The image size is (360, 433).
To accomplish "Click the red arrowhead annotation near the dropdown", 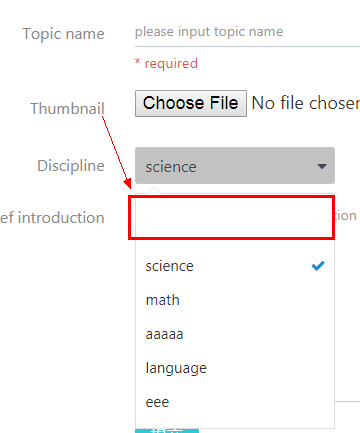I will (127, 183).
